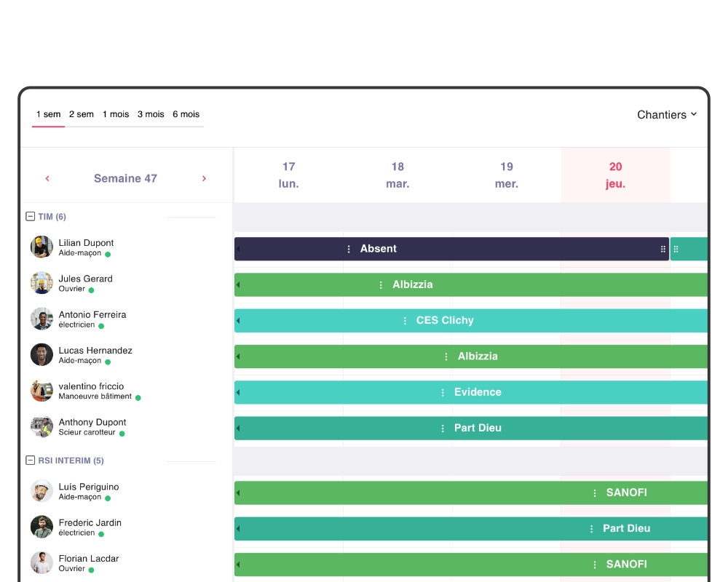Select the 6 mois timeframe
Viewport: 728px width, 582px height.
coord(186,114)
